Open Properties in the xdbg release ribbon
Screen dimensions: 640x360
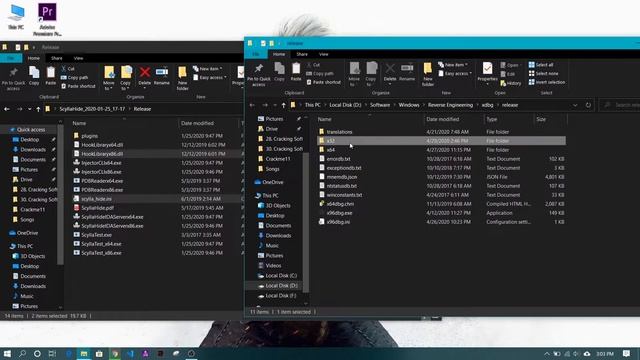(x=487, y=73)
